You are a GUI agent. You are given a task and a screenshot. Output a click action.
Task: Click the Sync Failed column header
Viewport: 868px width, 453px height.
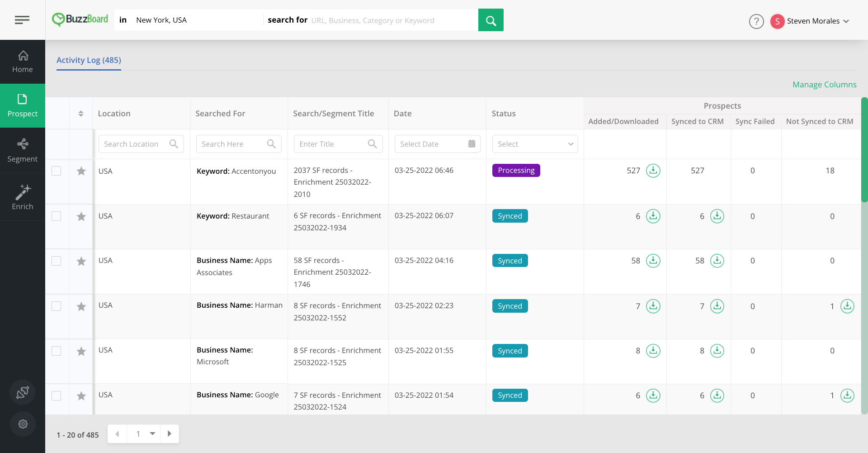pyautogui.click(x=755, y=121)
